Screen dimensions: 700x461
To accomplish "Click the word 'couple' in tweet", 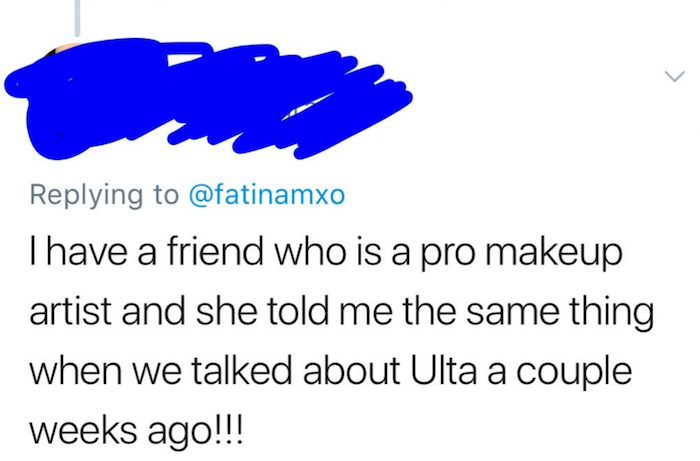I will tap(574, 373).
